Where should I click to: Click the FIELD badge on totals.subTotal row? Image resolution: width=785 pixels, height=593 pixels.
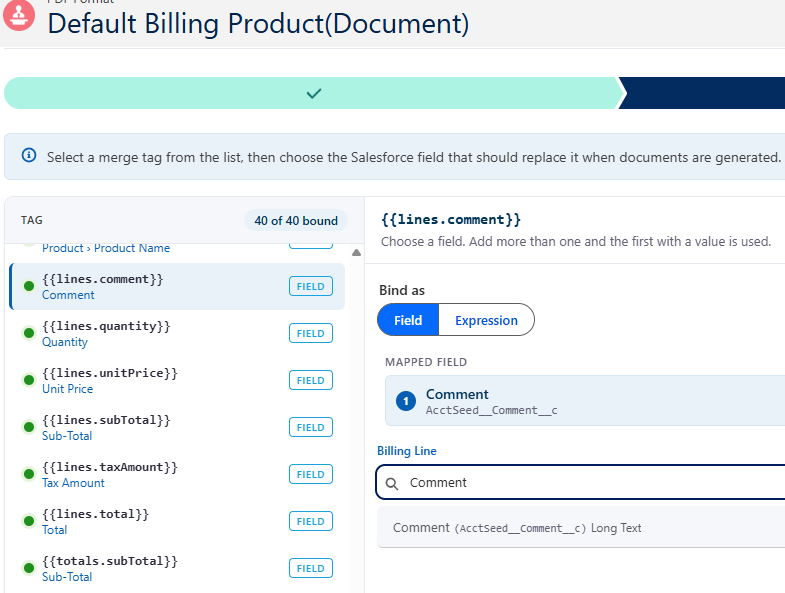point(311,568)
